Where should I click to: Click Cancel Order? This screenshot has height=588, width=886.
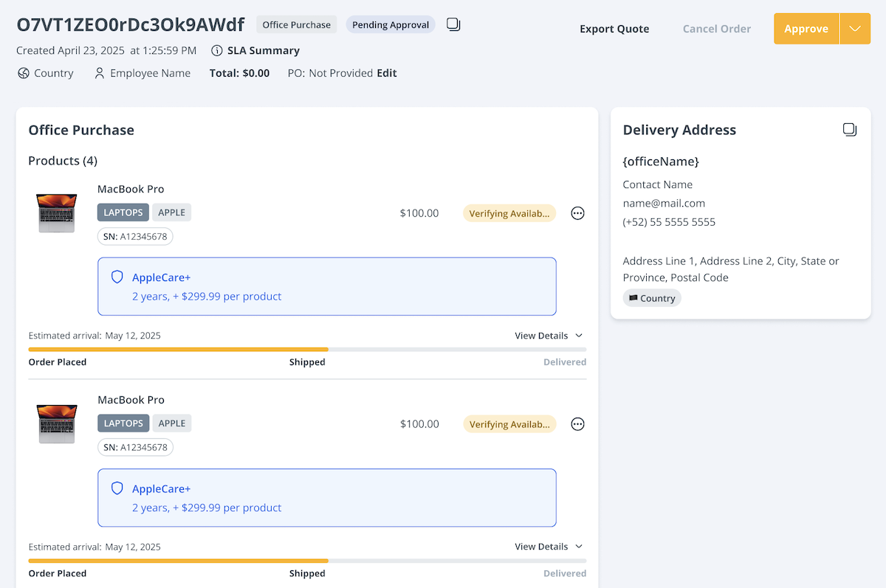click(716, 29)
